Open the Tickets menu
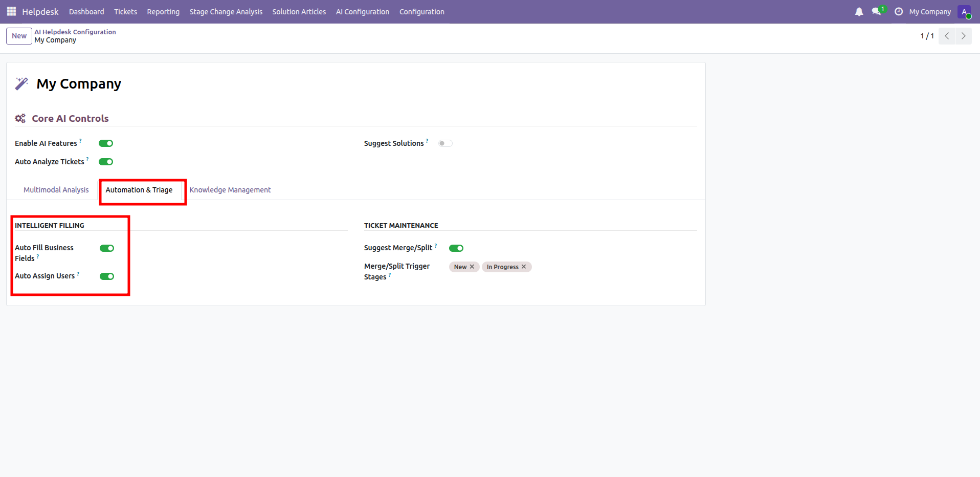 tap(125, 12)
